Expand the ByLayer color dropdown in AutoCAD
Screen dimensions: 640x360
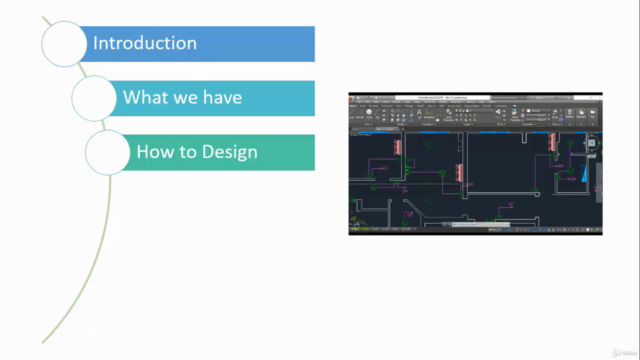(x=538, y=111)
